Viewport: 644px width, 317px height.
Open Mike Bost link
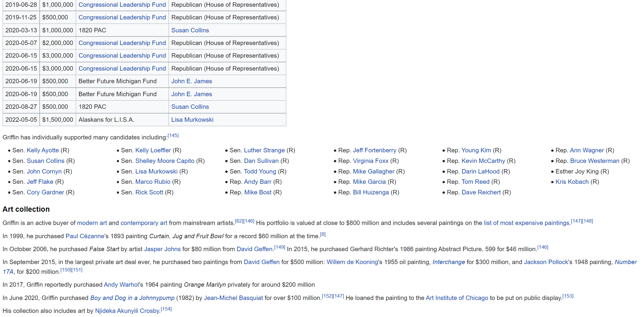click(x=258, y=192)
